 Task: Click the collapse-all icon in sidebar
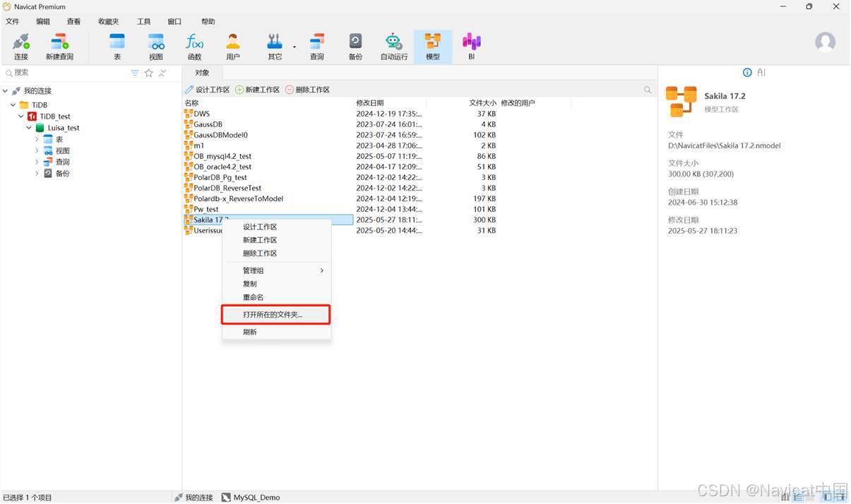pos(162,73)
